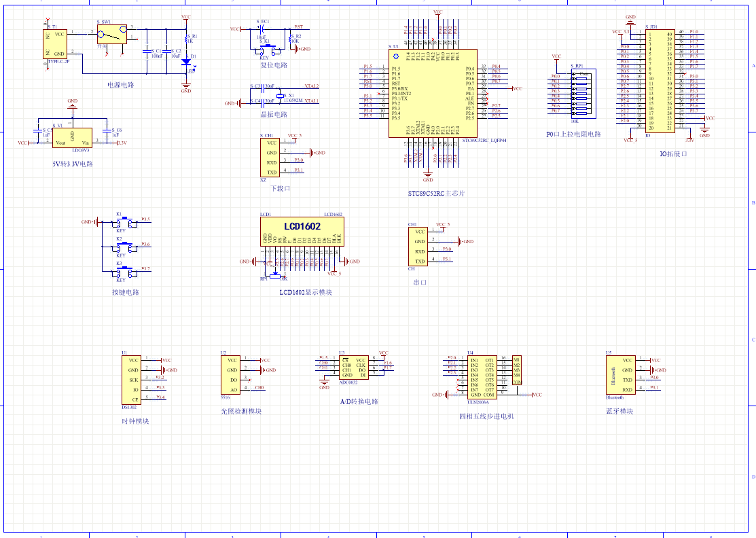The image size is (756, 538).
Task: Click the 电源电路 section label
Action: (120, 85)
